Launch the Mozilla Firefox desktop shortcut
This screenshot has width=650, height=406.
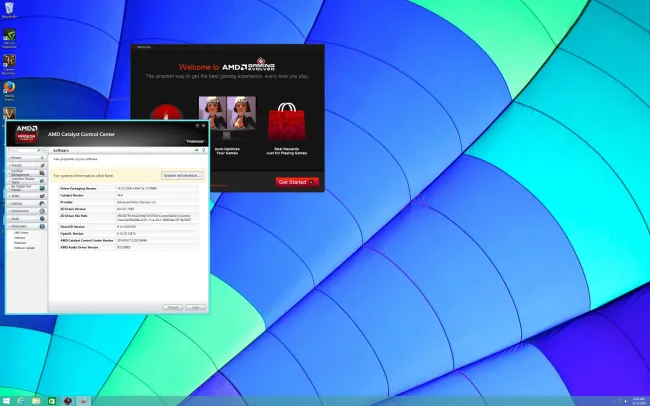tap(10, 88)
